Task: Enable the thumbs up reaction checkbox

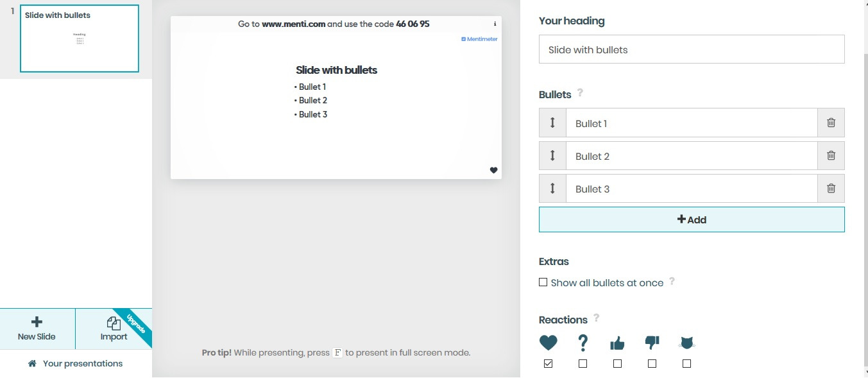Action: point(617,364)
